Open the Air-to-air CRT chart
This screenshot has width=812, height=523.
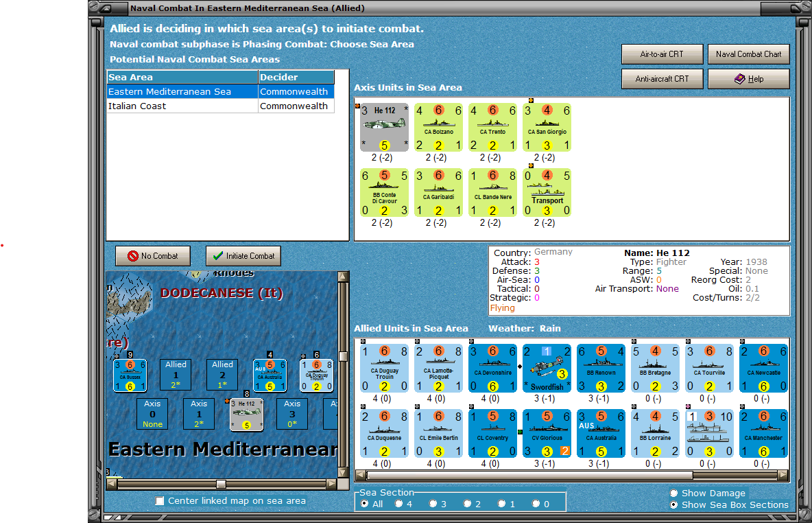click(x=662, y=54)
